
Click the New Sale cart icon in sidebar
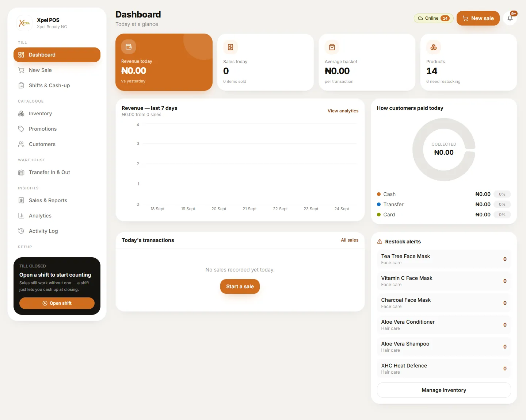(21, 70)
